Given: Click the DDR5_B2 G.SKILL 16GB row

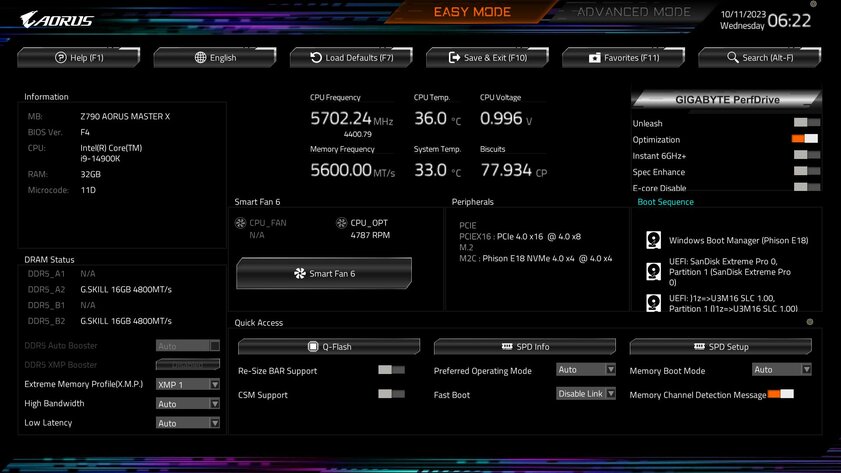Looking at the screenshot, I should pos(100,321).
